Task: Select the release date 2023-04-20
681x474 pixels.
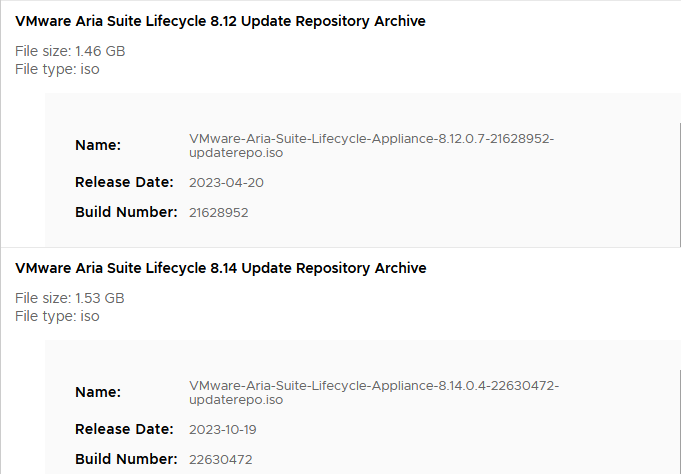Action: (x=226, y=183)
